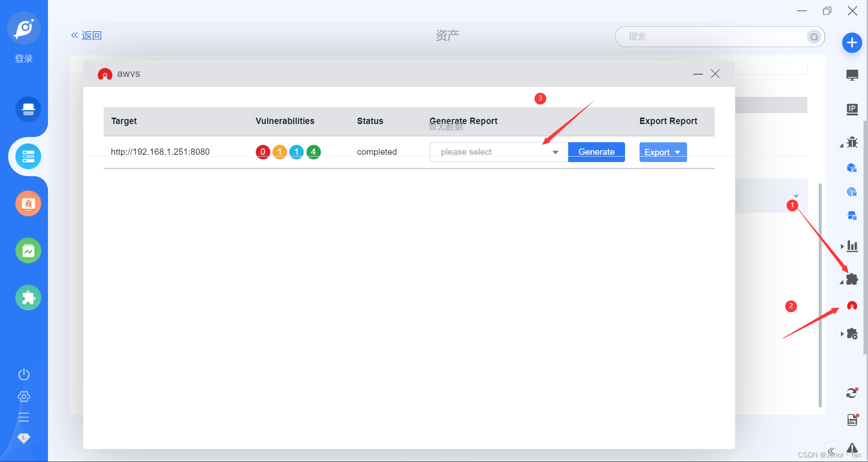
Task: Open the green chart report icon in left sidebar
Action: click(28, 251)
